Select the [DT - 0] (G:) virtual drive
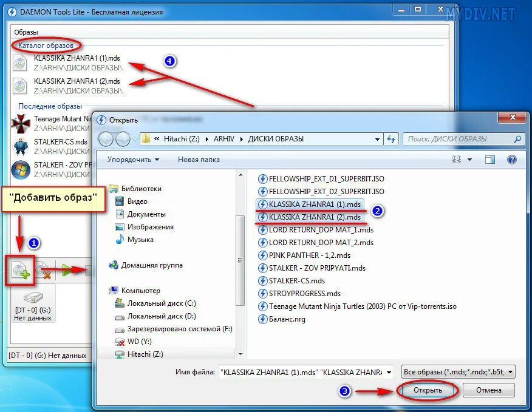This screenshot has width=532, height=412. click(33, 305)
